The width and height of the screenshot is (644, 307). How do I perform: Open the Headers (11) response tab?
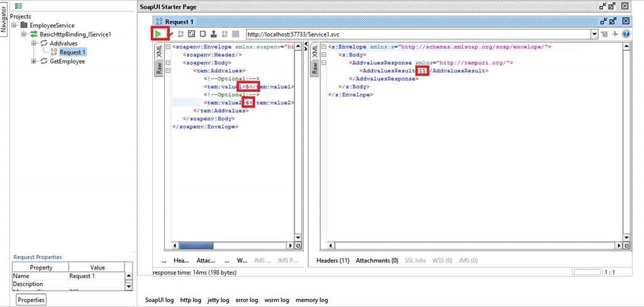[333, 260]
